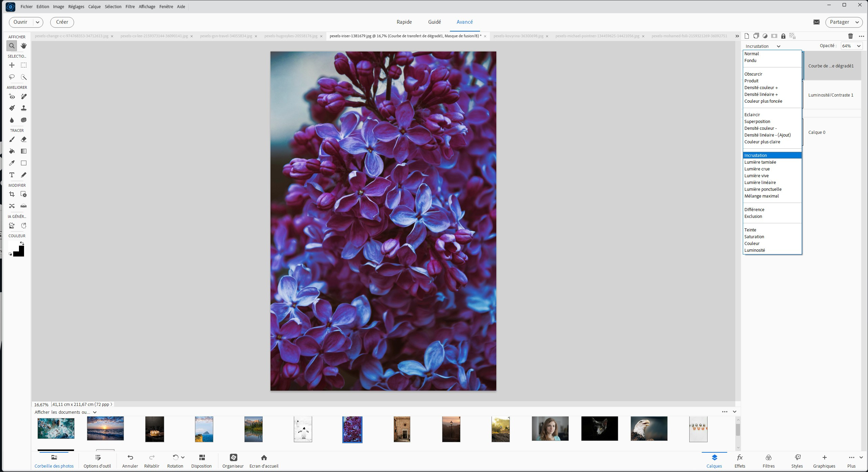The height and width of the screenshot is (472, 868).
Task: Expand the Ouvrir button arrow
Action: [x=38, y=22]
